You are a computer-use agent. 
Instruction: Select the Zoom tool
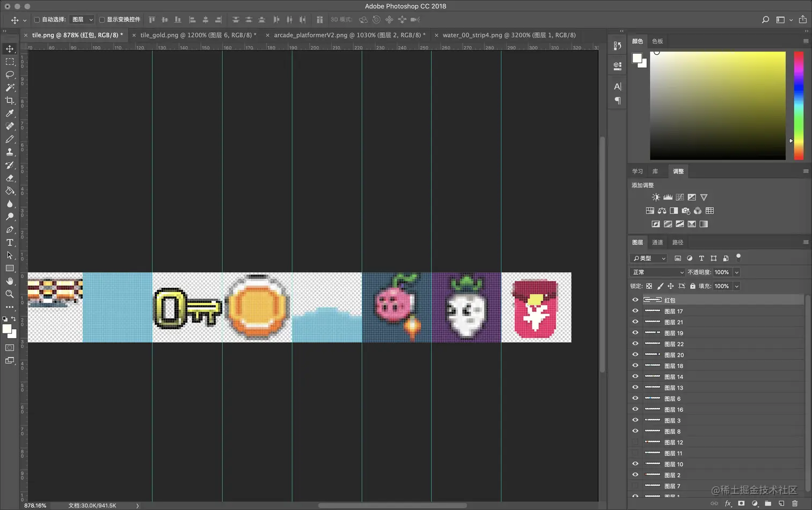pyautogui.click(x=10, y=294)
